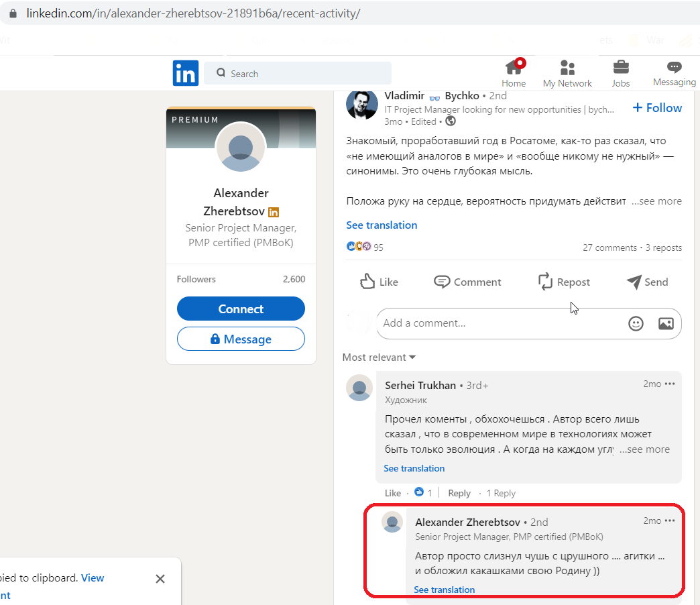Expand the Most relevant sort dropdown

tap(379, 357)
